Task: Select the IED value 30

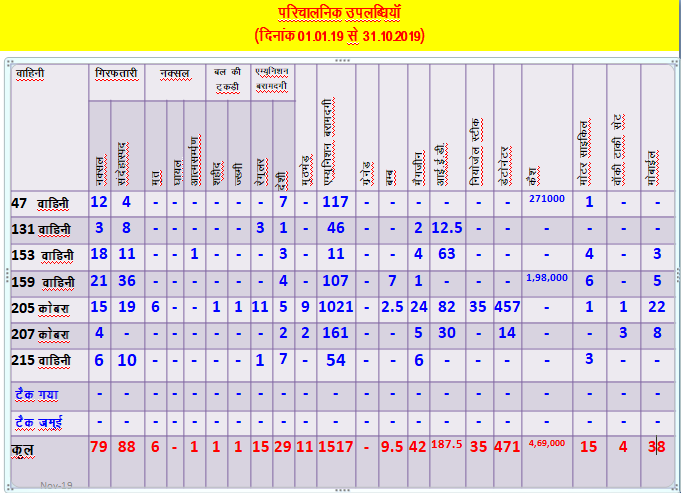Action: [x=447, y=333]
